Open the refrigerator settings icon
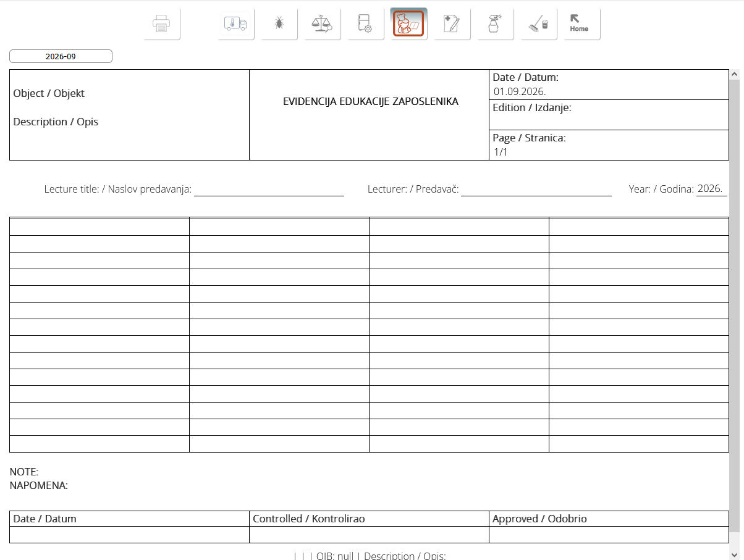The height and width of the screenshot is (560, 744). coord(366,24)
